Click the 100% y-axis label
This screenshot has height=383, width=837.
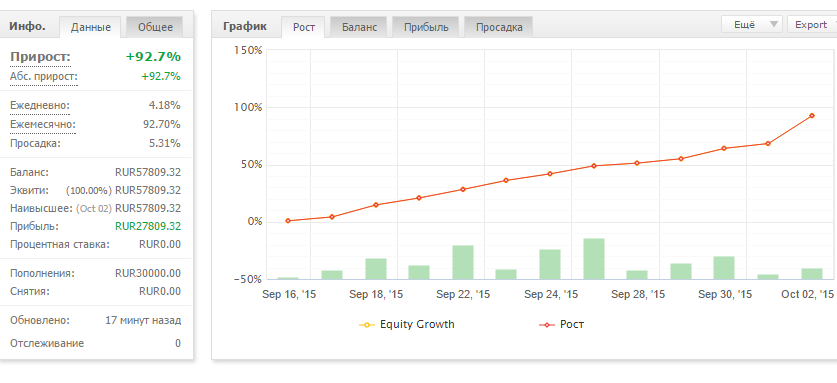[x=248, y=107]
